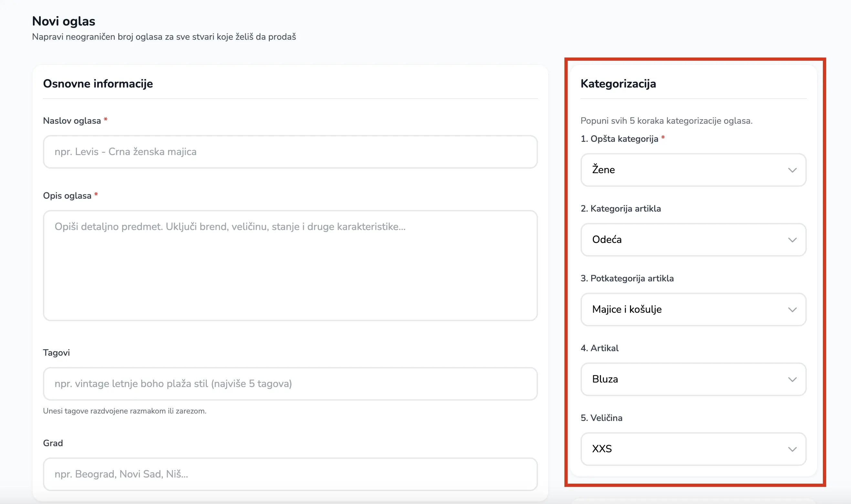
Task: Click into the Opis oglasa description textarea
Action: pyautogui.click(x=290, y=265)
